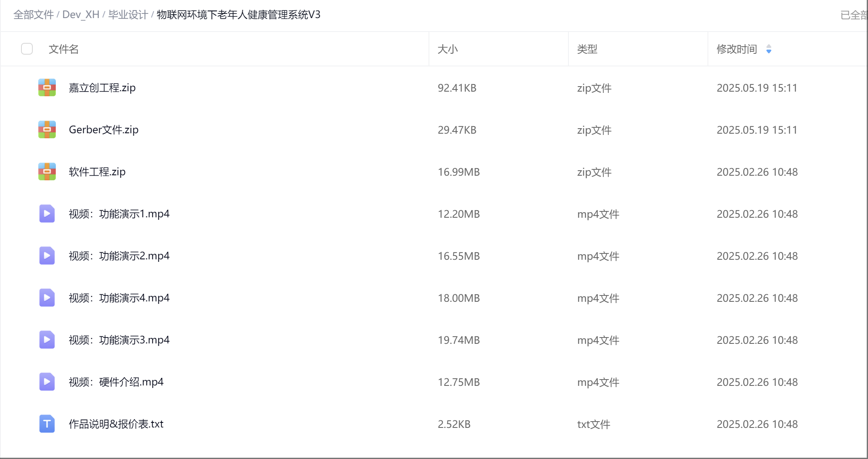This screenshot has width=868, height=459.
Task: Click the date in the 作品说明&报价表.txt row
Action: tap(757, 424)
